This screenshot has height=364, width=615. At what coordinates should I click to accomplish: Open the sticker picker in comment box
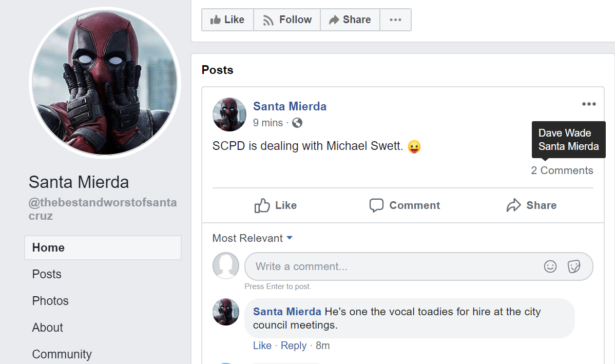click(574, 266)
